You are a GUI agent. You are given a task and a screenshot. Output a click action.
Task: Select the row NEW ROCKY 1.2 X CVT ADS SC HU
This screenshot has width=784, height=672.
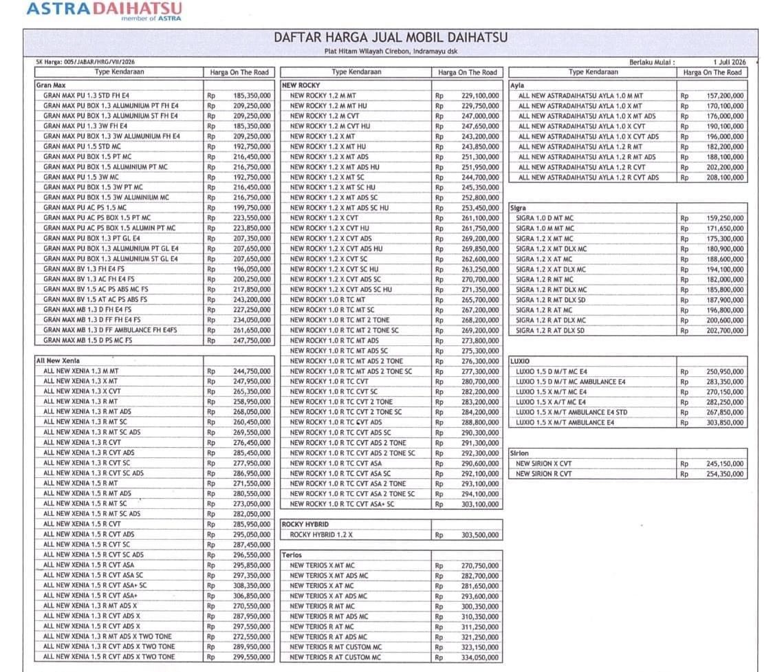coord(391,290)
